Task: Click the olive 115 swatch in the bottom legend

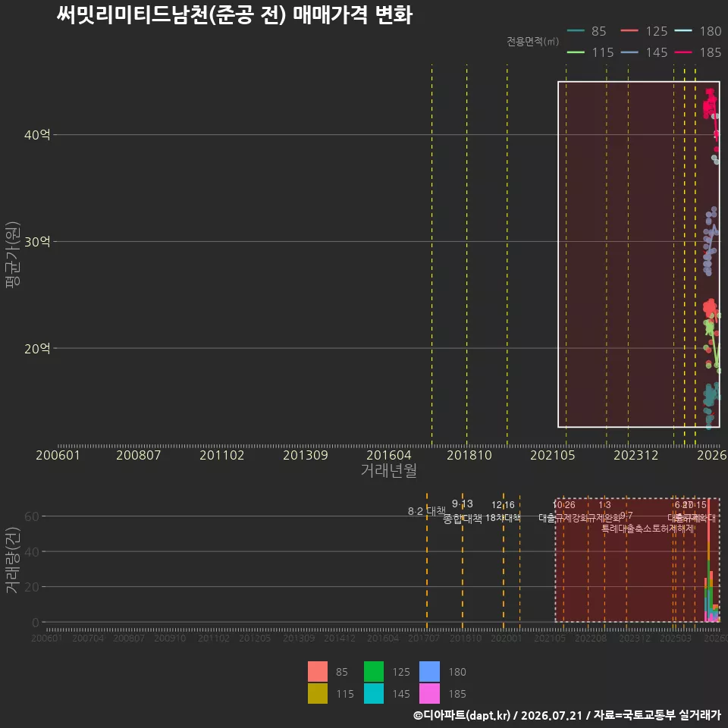Action: (x=318, y=693)
